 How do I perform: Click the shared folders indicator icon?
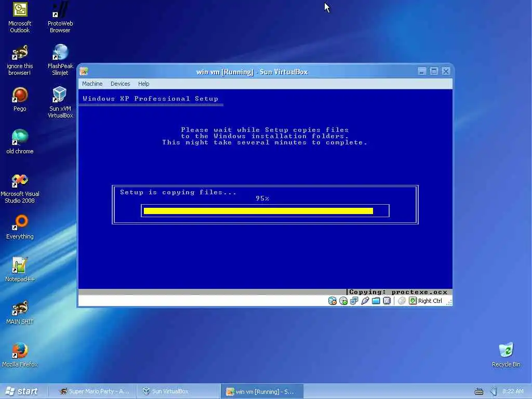click(376, 301)
